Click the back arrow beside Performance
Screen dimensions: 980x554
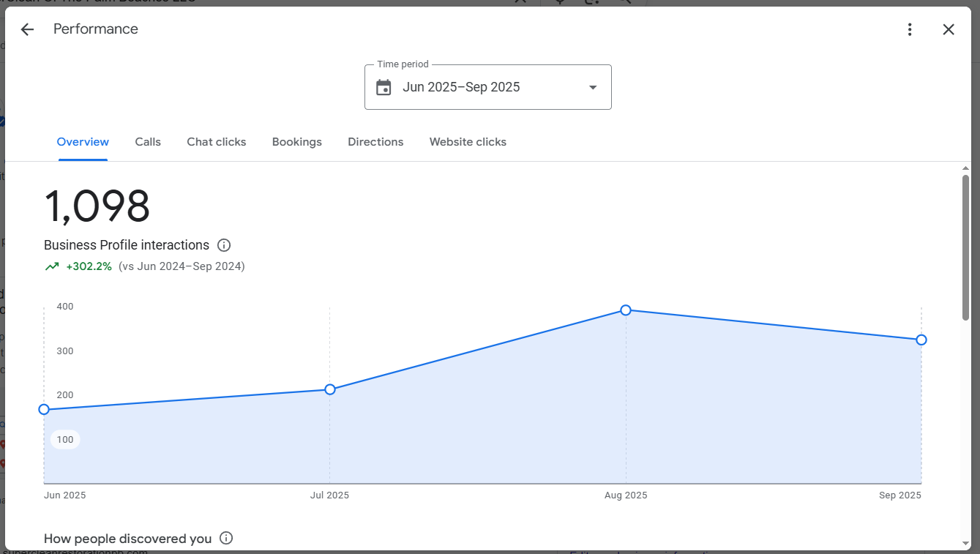[x=27, y=29]
